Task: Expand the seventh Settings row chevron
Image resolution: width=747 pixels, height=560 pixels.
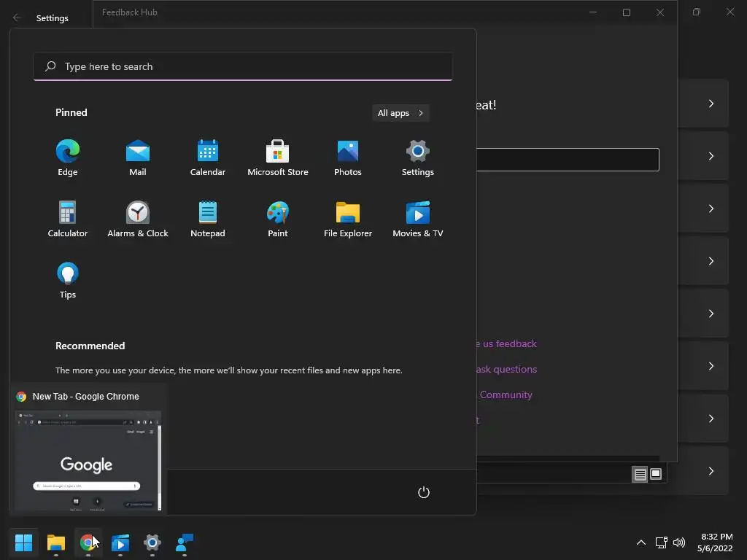Action: (x=711, y=418)
